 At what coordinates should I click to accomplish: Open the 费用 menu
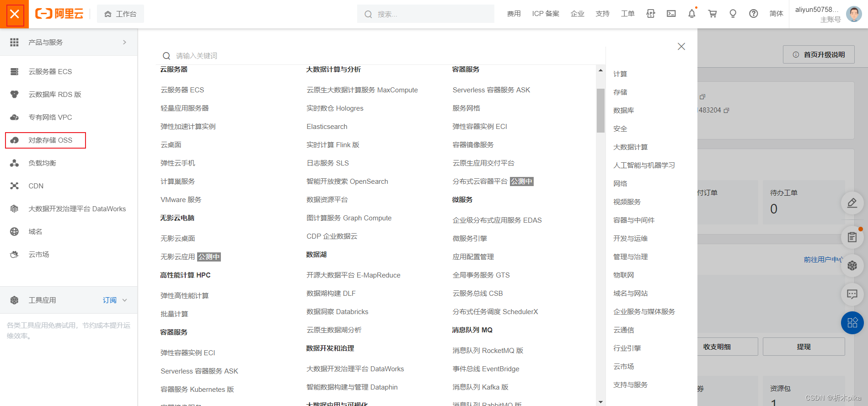514,14
